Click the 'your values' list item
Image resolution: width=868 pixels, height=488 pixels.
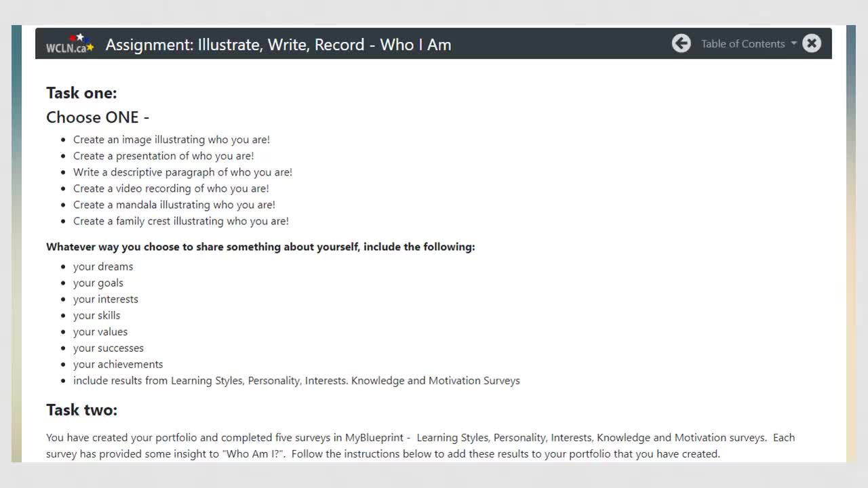point(100,331)
